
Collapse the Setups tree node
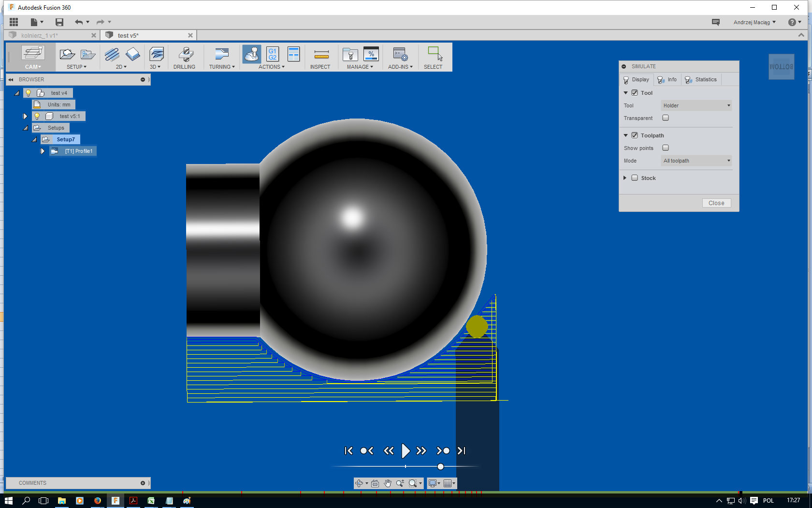point(26,128)
